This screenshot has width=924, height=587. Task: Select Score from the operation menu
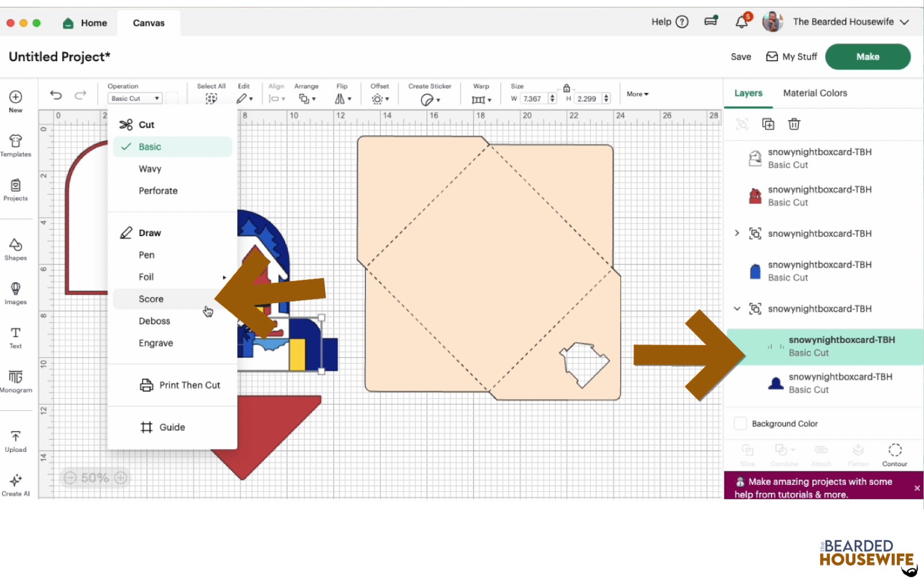(x=151, y=299)
